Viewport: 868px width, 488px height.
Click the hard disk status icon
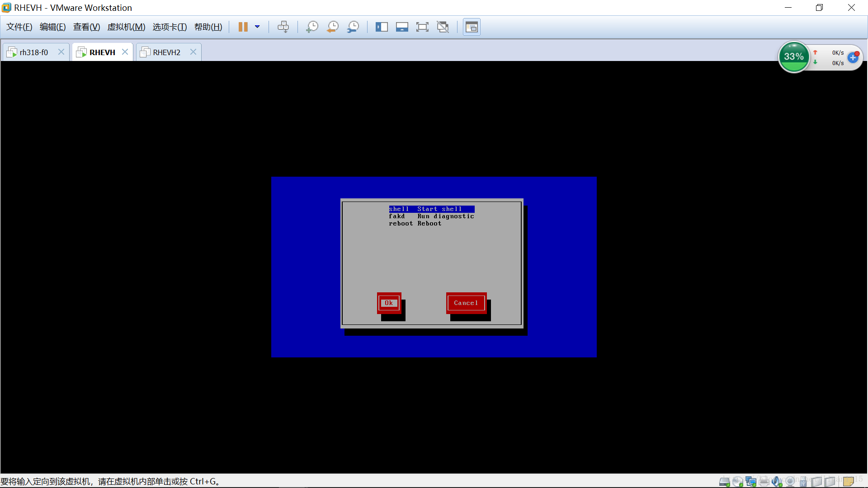pyautogui.click(x=724, y=482)
